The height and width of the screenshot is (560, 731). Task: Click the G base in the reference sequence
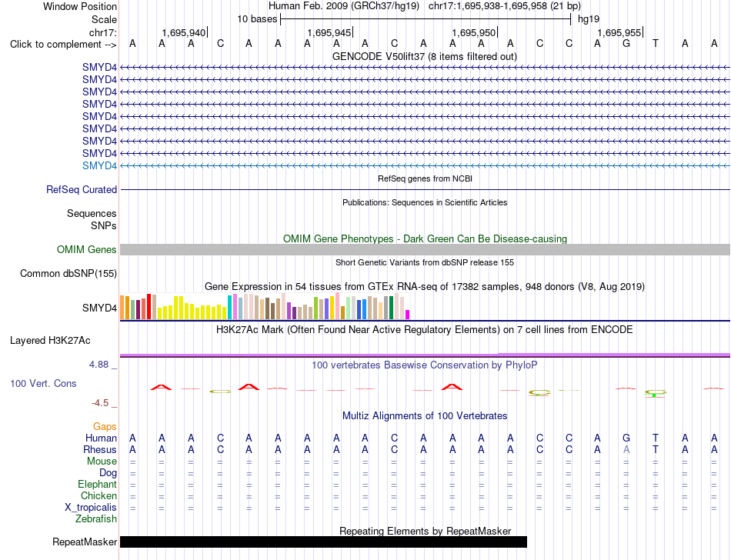coord(626,44)
